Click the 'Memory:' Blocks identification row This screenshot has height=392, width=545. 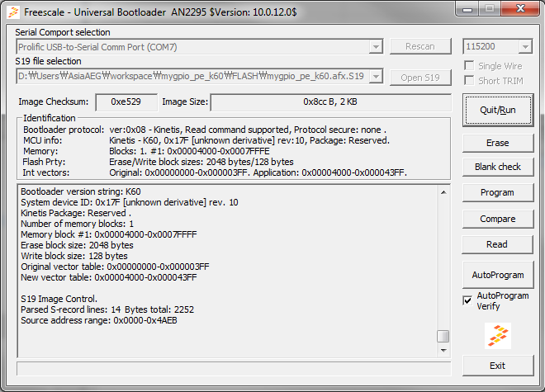[x=146, y=151]
